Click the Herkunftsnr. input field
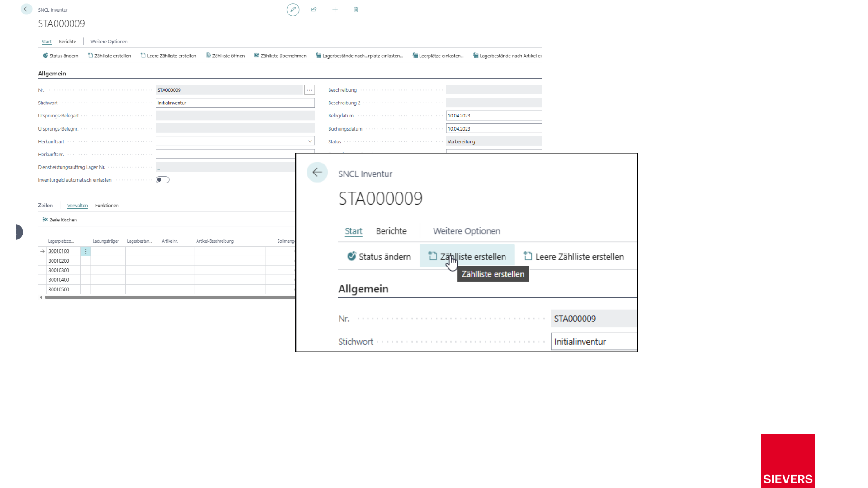868x488 pixels. (225, 154)
